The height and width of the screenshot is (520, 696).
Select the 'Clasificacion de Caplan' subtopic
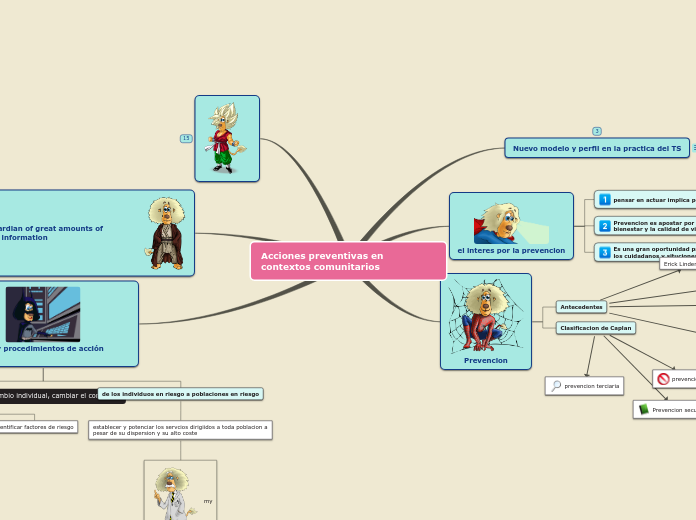596,328
